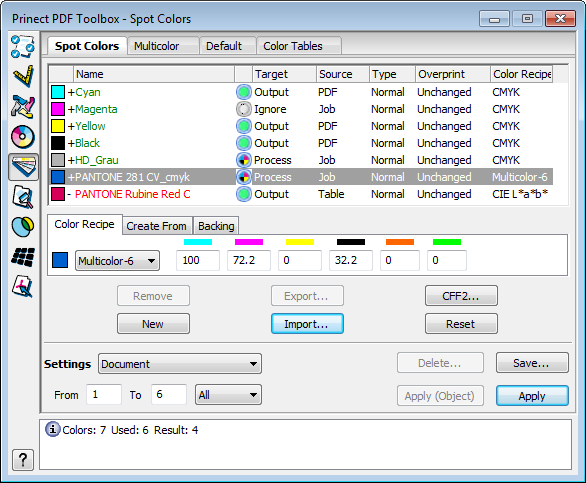The image size is (586, 483).
Task: Click Output icon for PANTONE Rubine Red C
Action: pyautogui.click(x=244, y=194)
